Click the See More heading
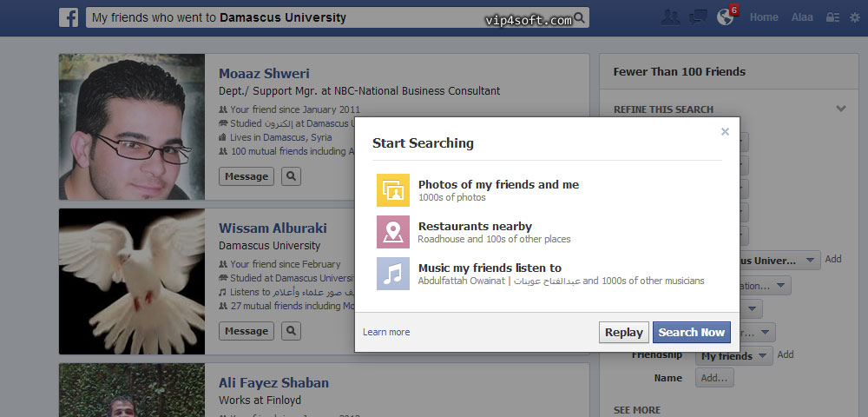This screenshot has width=868, height=417. 636,410
